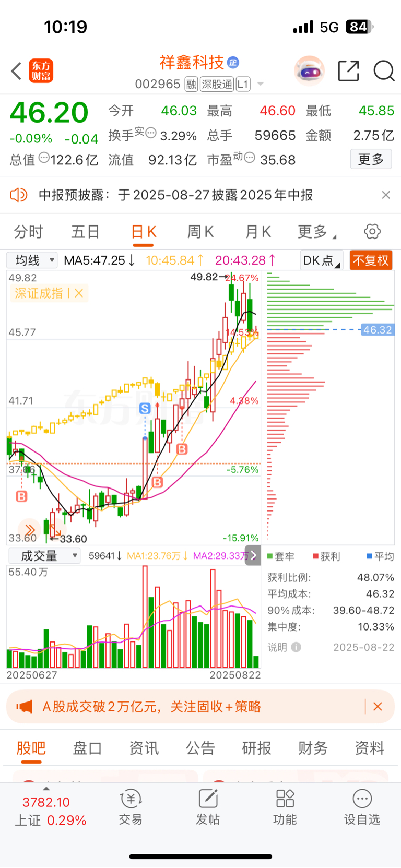Switch to the 资讯 tab
The height and width of the screenshot is (868, 401).
pyautogui.click(x=144, y=748)
